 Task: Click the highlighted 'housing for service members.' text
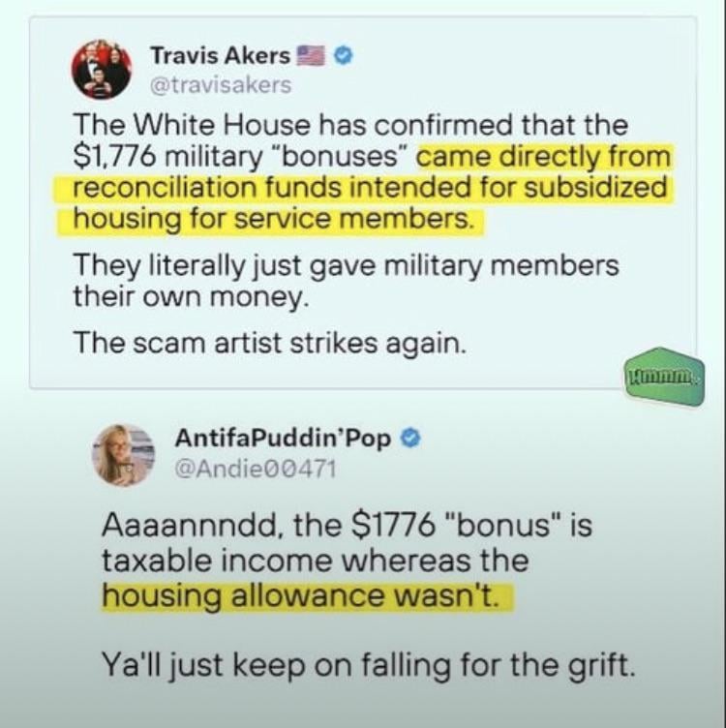pos(271,219)
